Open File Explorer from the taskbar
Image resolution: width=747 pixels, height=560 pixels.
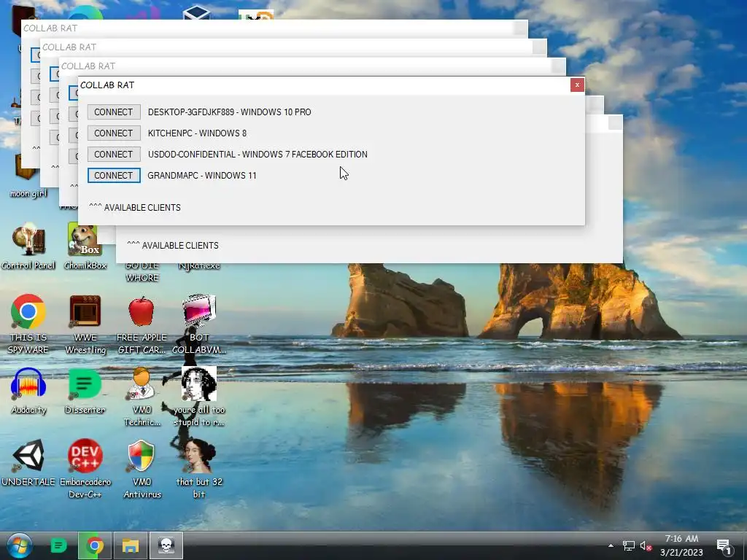[131, 545]
